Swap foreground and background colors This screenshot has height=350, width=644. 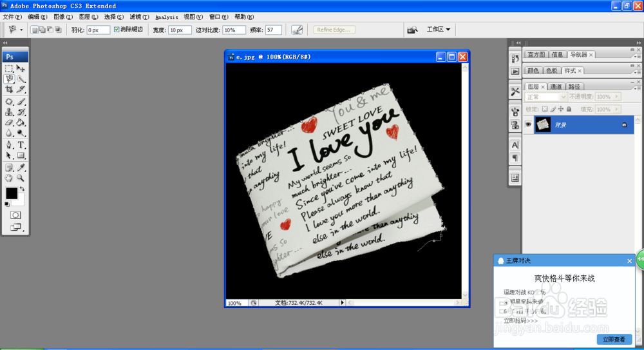point(22,190)
